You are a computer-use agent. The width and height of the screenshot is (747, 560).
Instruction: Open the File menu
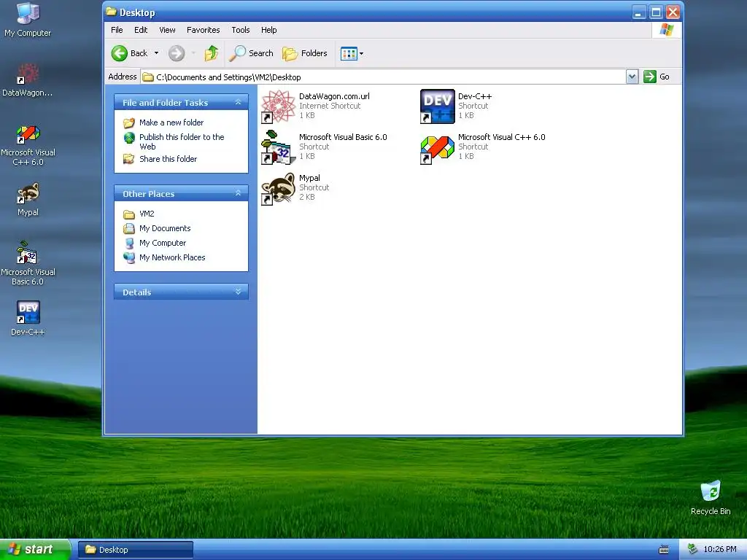point(117,30)
